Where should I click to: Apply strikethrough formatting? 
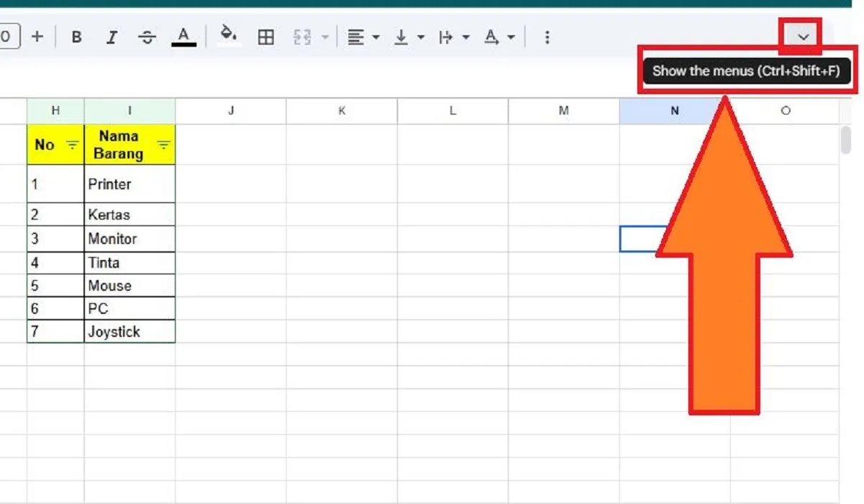click(x=148, y=37)
